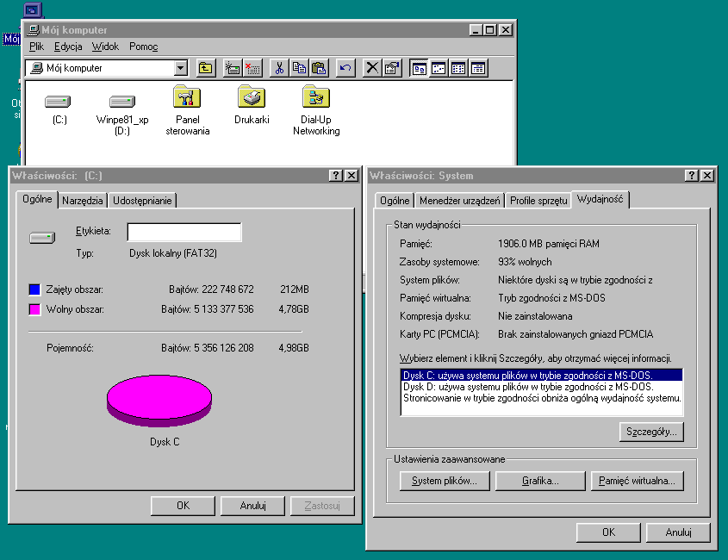The image size is (728, 560).
Task: Click the Cut scissors icon
Action: click(279, 68)
